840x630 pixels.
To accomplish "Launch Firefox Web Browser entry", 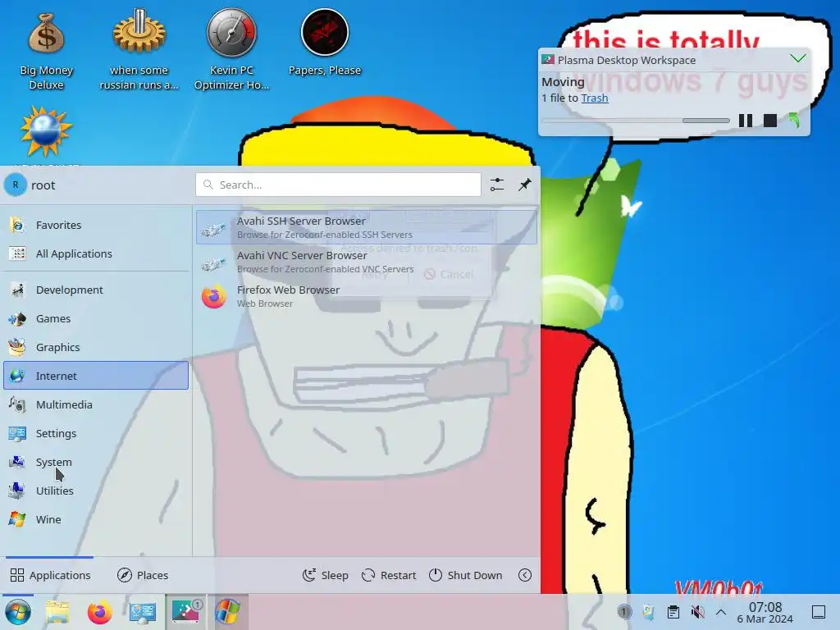I will pyautogui.click(x=367, y=296).
